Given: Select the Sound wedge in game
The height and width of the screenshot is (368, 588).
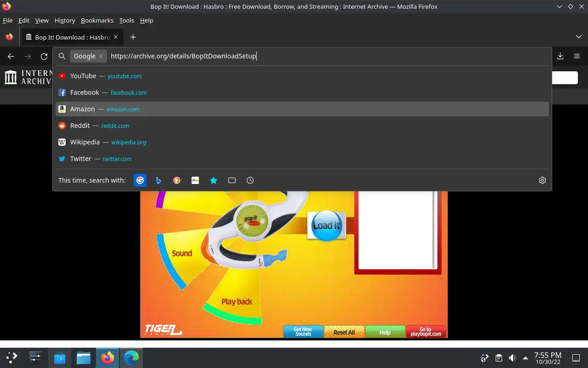Looking at the screenshot, I should 182,253.
